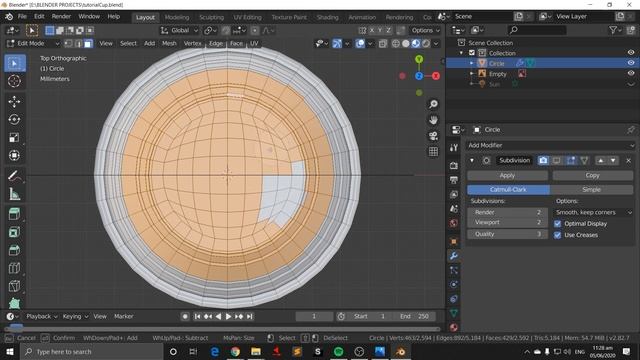Adjust the Quality value field
Screen dimensions: 640x360
[507, 234]
